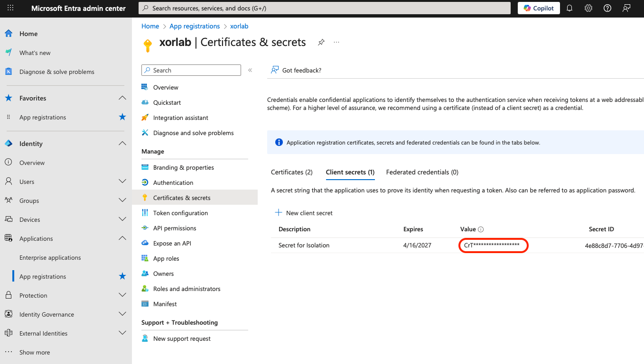Click the Roles and administrators icon
644x364 pixels.
tap(145, 289)
